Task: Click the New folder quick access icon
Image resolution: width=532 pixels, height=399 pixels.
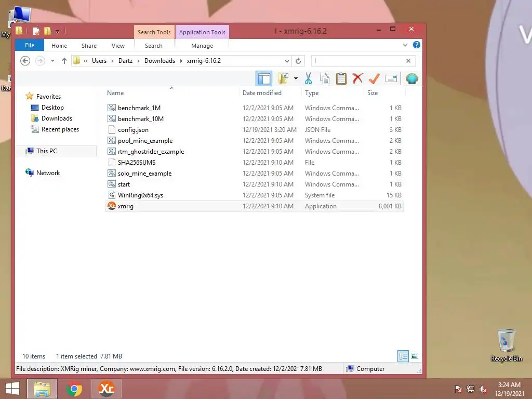Action: (x=47, y=31)
